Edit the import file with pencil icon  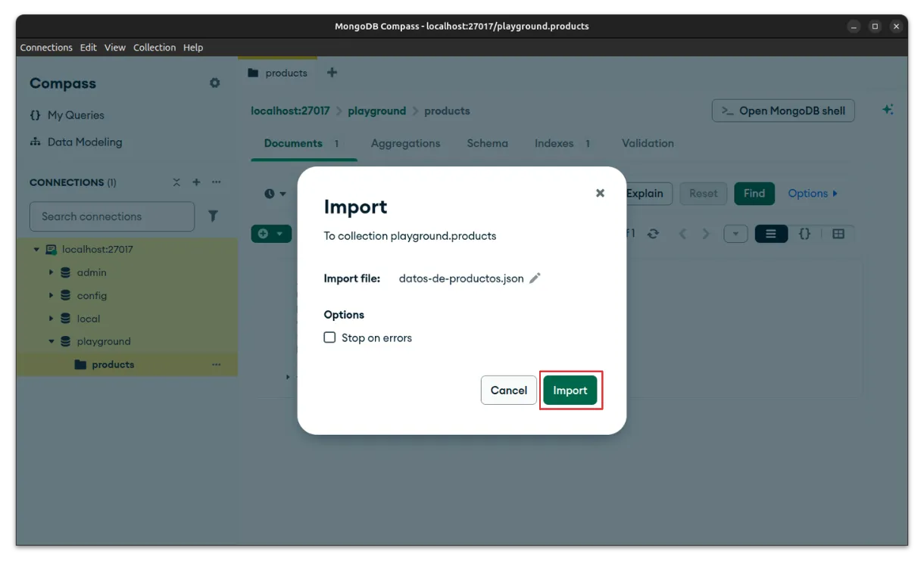pyautogui.click(x=535, y=278)
